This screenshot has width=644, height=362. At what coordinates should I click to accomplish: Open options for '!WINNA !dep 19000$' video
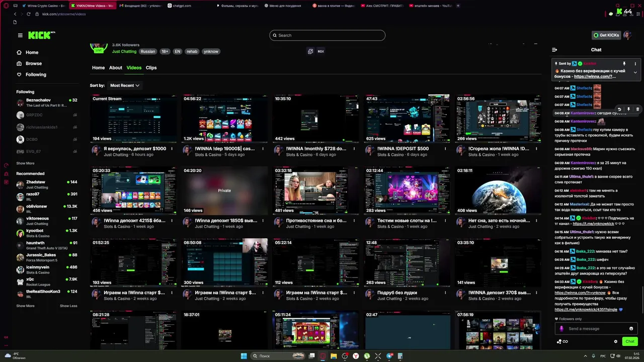click(x=263, y=149)
